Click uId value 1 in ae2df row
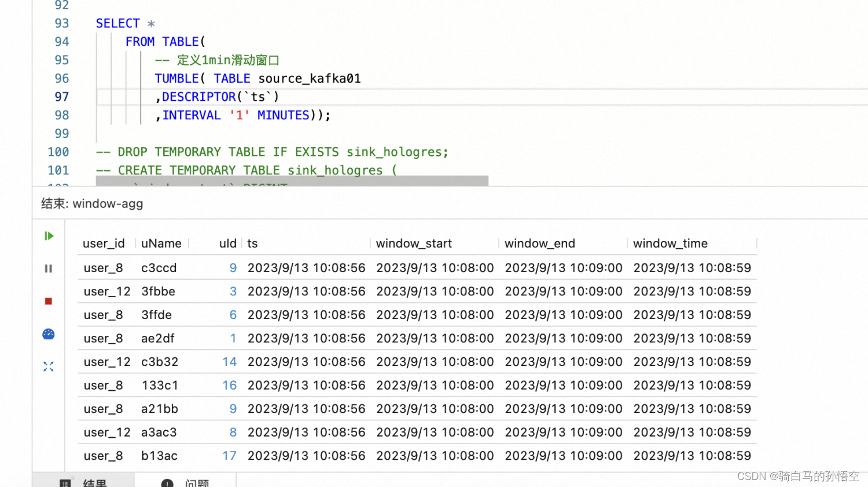The image size is (868, 487). (x=233, y=338)
